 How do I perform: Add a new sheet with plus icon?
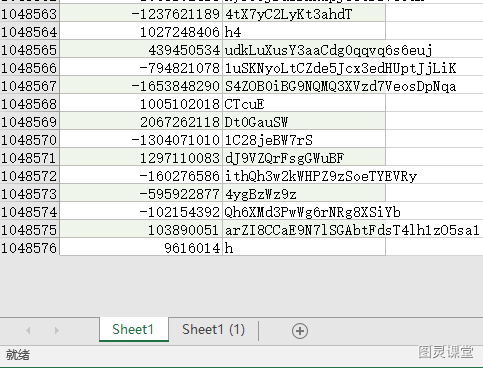tap(300, 331)
